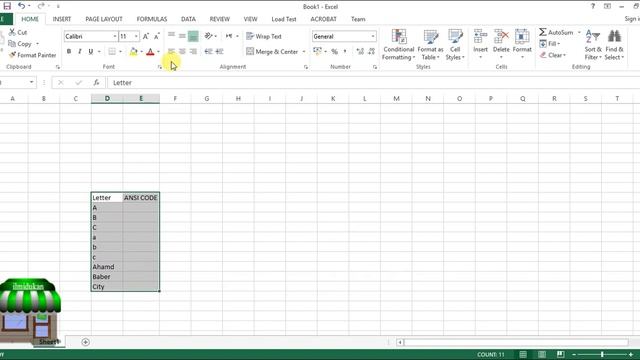Screen dimensions: 640x360
Task: Apply cell borders icon
Action: coord(112,51)
